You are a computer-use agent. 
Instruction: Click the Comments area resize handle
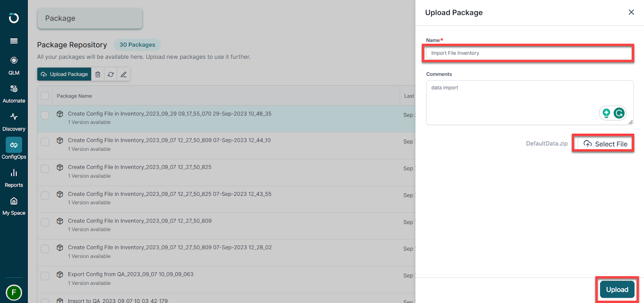(630, 122)
